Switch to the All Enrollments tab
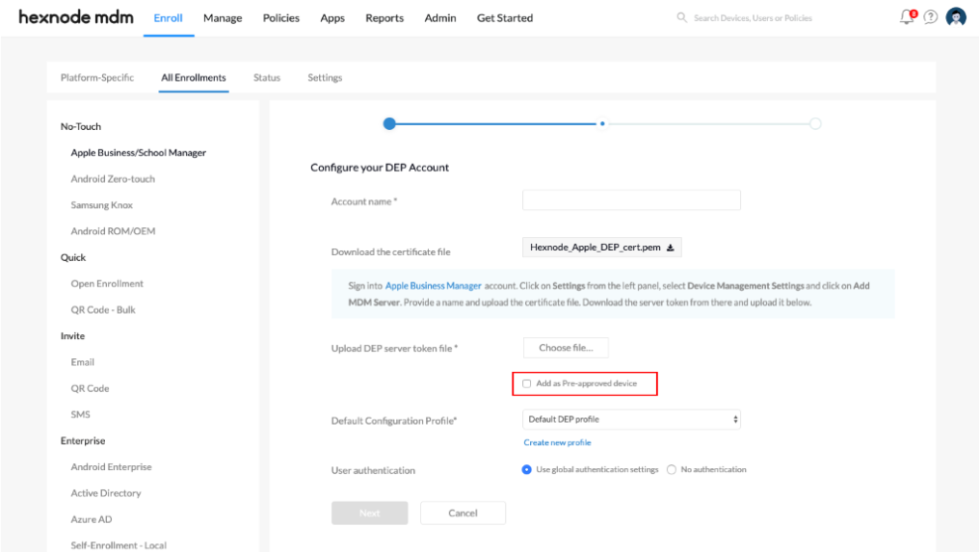Viewport: 980px width, 552px height. pyautogui.click(x=194, y=77)
